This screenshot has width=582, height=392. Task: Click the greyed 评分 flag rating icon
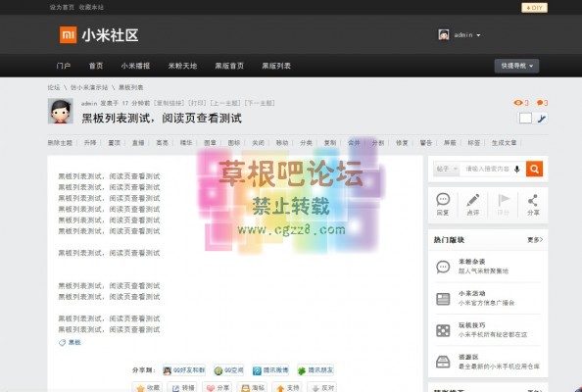point(504,200)
